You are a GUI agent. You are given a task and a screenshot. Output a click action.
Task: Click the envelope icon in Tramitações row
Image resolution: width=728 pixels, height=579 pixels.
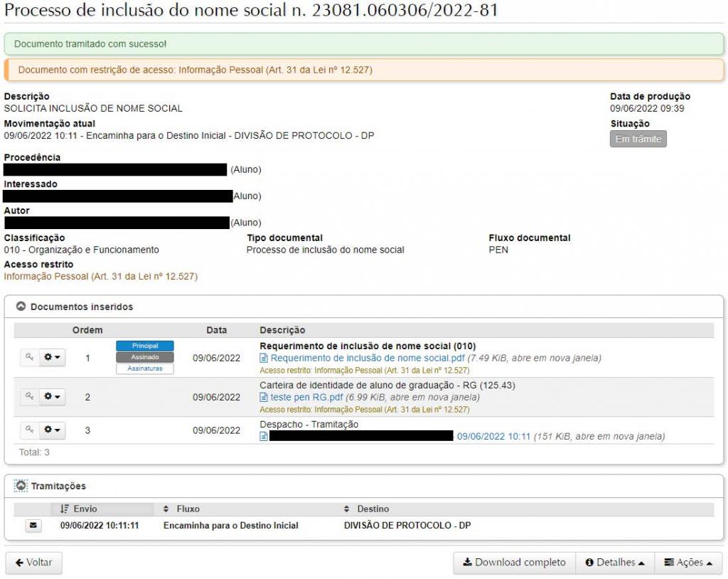[x=33, y=526]
